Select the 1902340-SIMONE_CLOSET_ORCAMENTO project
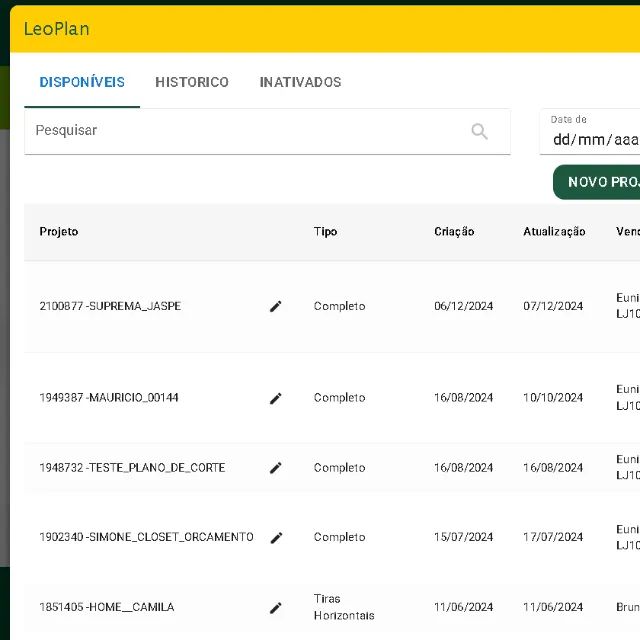 point(146,537)
